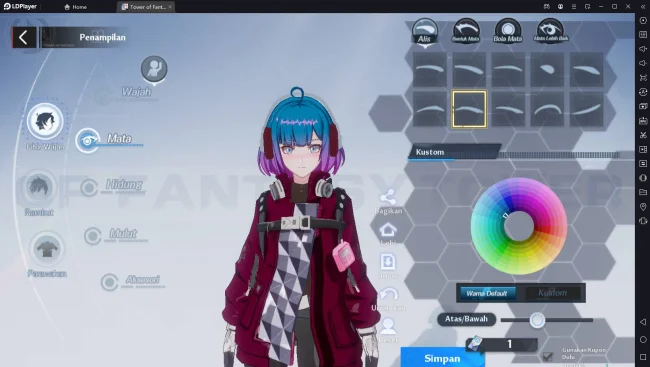Open LDPlayer keyboard mapping sidebar icon
This screenshot has width=650, height=367.
643,34
